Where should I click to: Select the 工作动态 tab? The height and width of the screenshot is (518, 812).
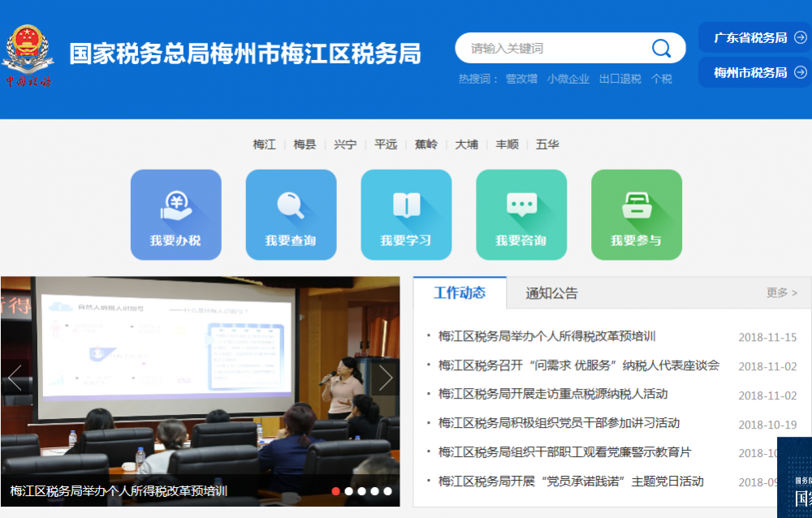coord(460,293)
